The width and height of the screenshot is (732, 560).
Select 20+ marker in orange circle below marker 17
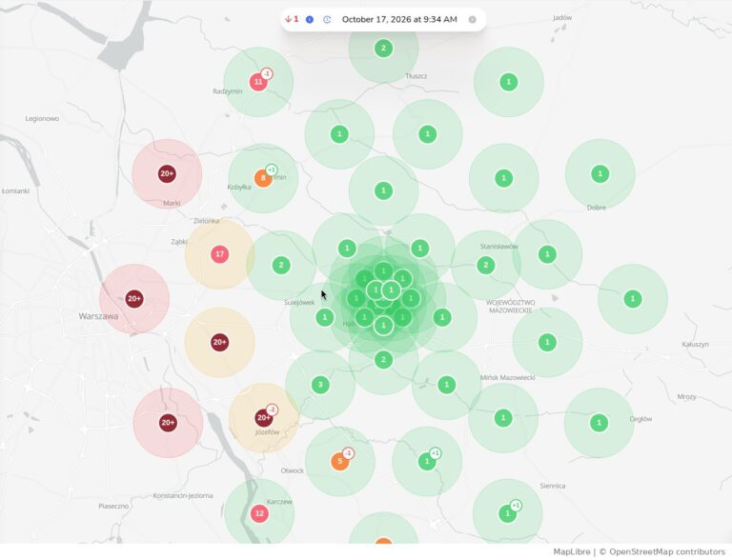click(220, 343)
